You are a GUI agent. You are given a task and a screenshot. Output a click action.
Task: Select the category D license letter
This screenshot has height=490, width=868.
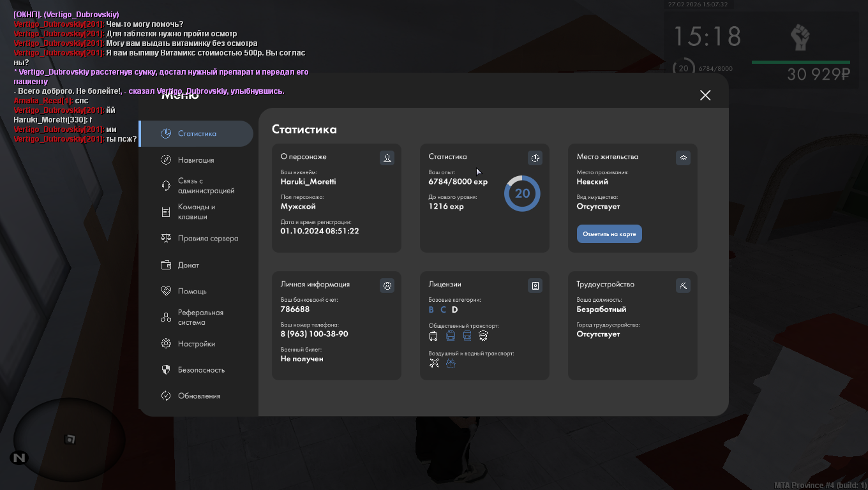pyautogui.click(x=455, y=309)
